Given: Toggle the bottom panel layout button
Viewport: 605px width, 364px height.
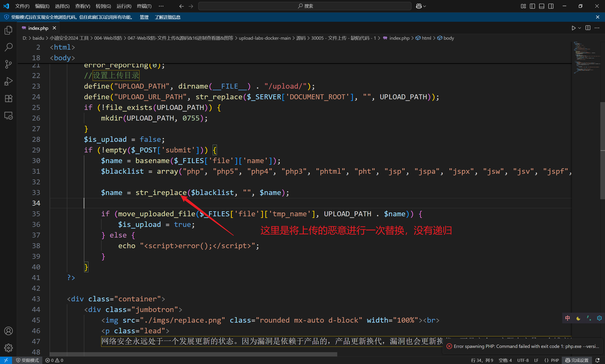Looking at the screenshot, I should pyautogui.click(x=542, y=6).
